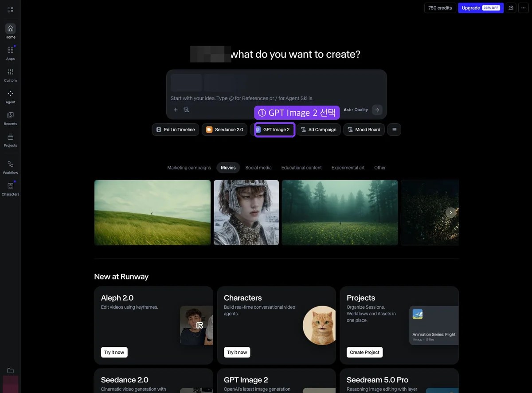This screenshot has width=532, height=393.
Task: Open the misty forest meadow thumbnail
Action: click(x=340, y=212)
